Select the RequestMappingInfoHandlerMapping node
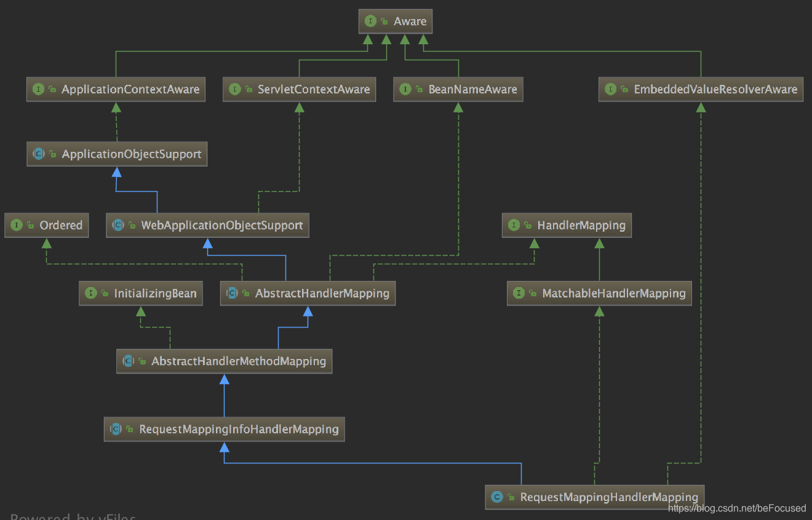This screenshot has height=520, width=812. point(224,429)
